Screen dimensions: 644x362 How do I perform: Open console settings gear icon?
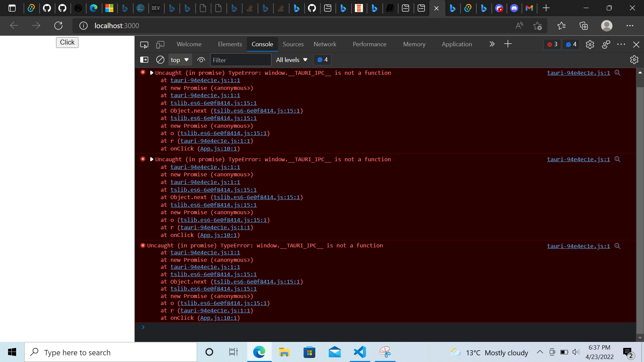634,60
